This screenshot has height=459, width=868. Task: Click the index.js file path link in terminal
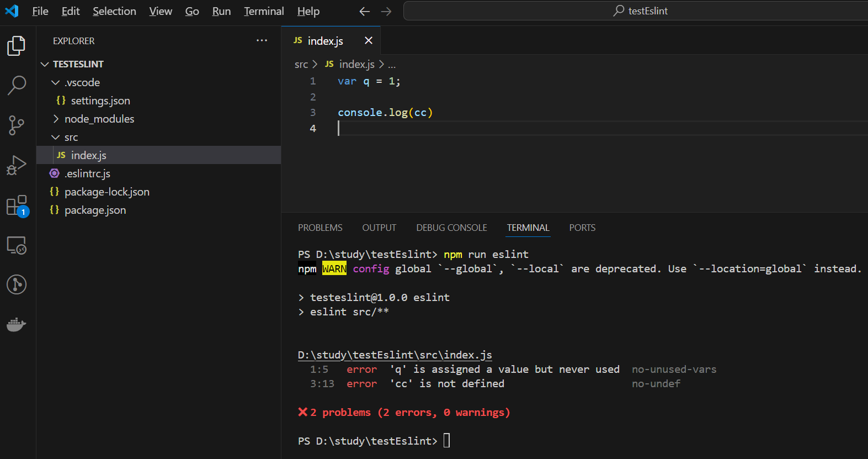[395, 355]
